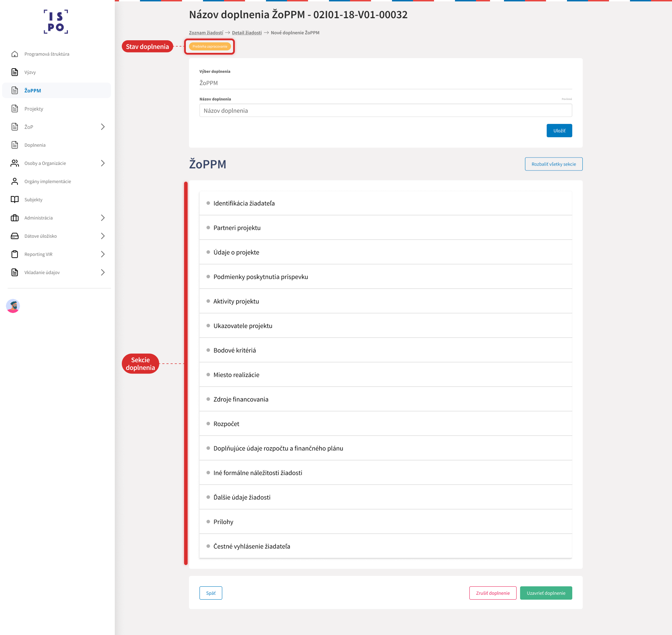Focus the Názov doplnenia input field
Image resolution: width=672 pixels, height=635 pixels.
(x=386, y=110)
